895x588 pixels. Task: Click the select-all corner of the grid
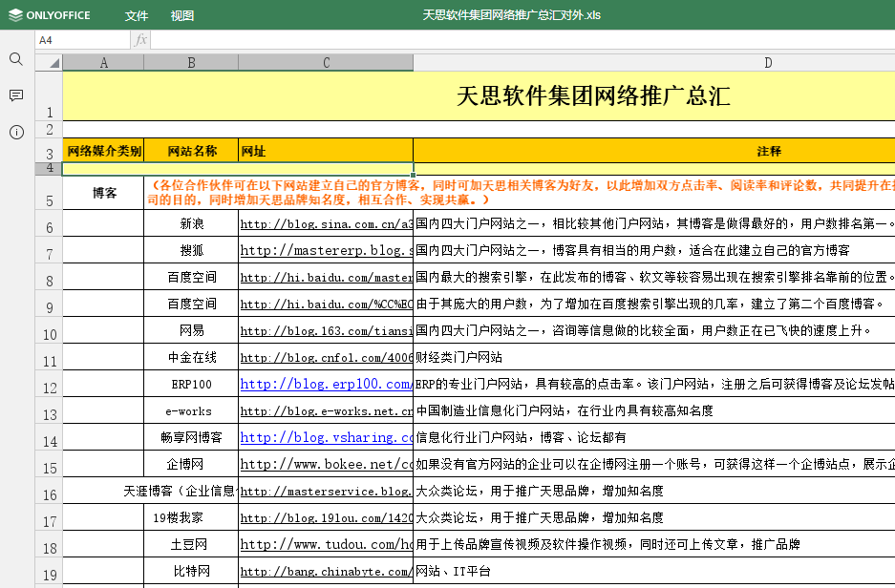coord(49,63)
